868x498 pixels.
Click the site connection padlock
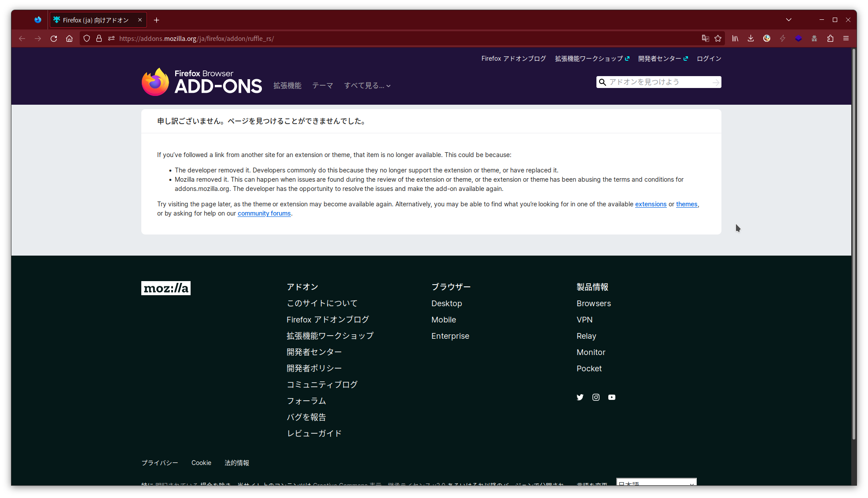[99, 38]
